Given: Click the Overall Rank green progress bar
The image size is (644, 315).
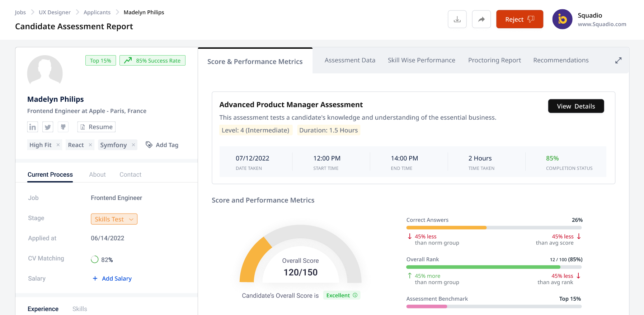Looking at the screenshot, I should pos(483,267).
